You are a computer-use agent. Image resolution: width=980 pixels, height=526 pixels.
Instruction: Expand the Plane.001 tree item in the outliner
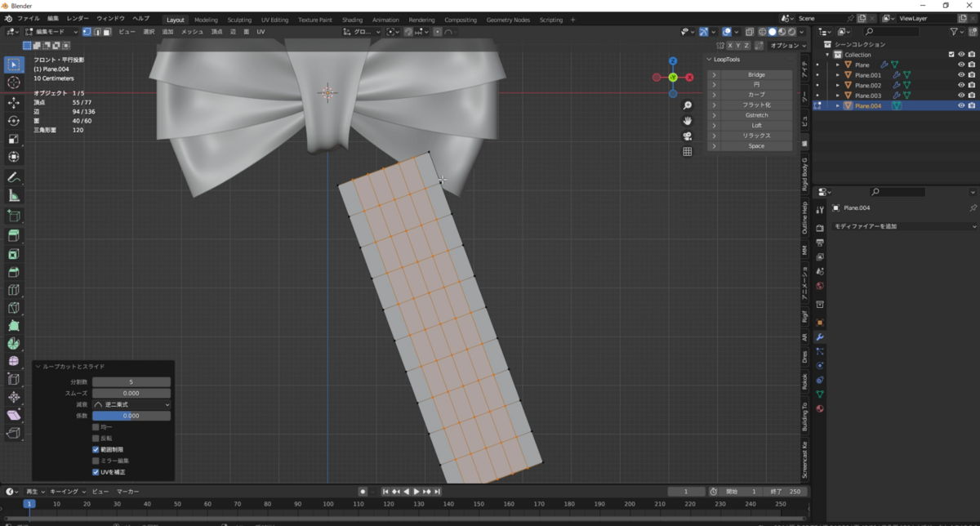838,75
